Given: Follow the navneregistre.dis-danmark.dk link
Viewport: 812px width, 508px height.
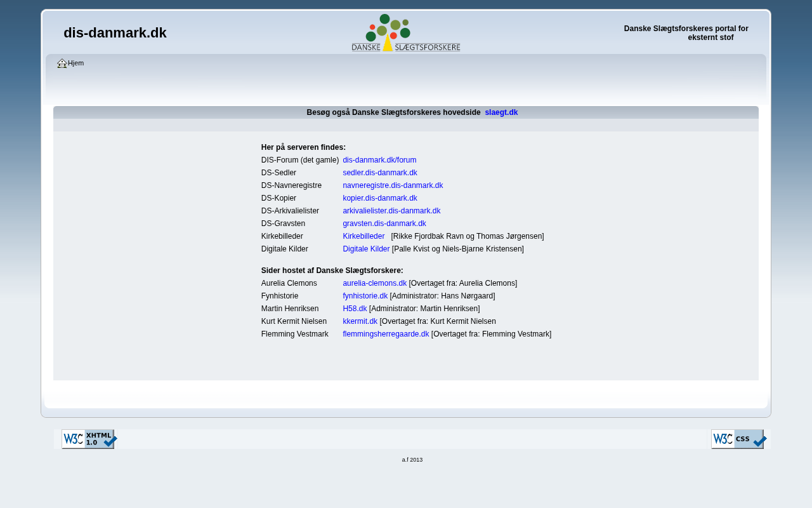Looking at the screenshot, I should (393, 185).
